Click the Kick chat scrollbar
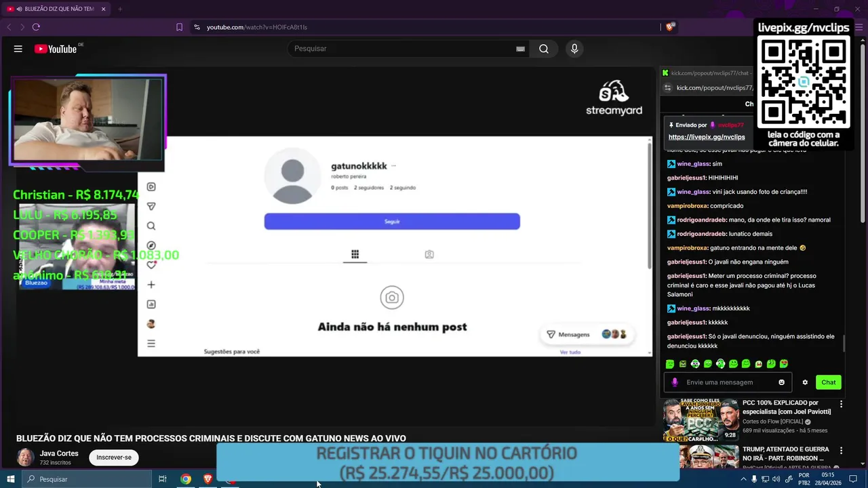The width and height of the screenshot is (868, 488). (x=844, y=344)
